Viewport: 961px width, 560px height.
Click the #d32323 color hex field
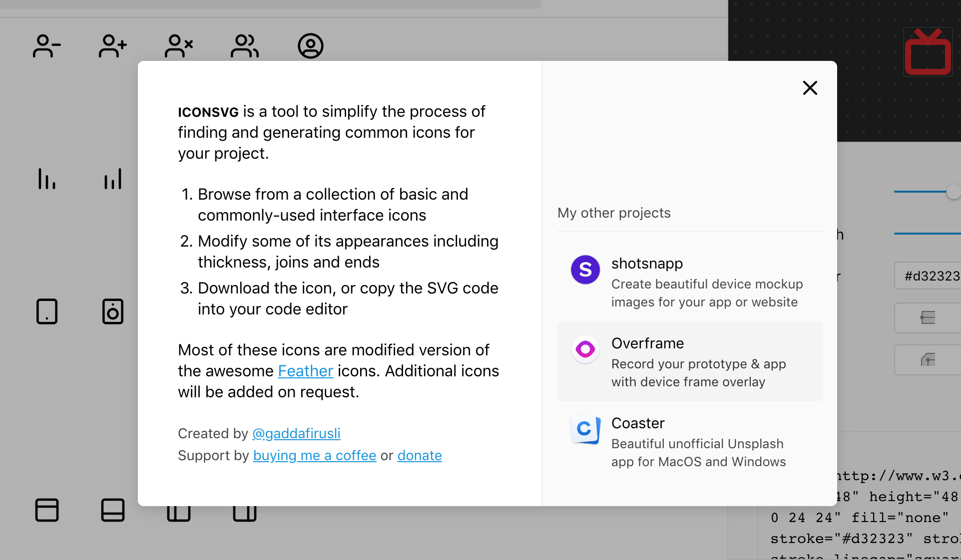tap(928, 276)
